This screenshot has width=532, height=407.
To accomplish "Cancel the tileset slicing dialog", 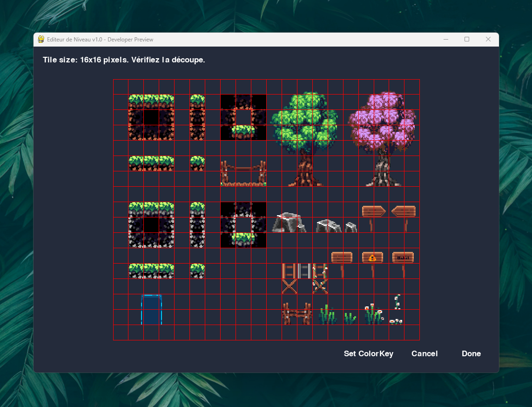I will (424, 353).
